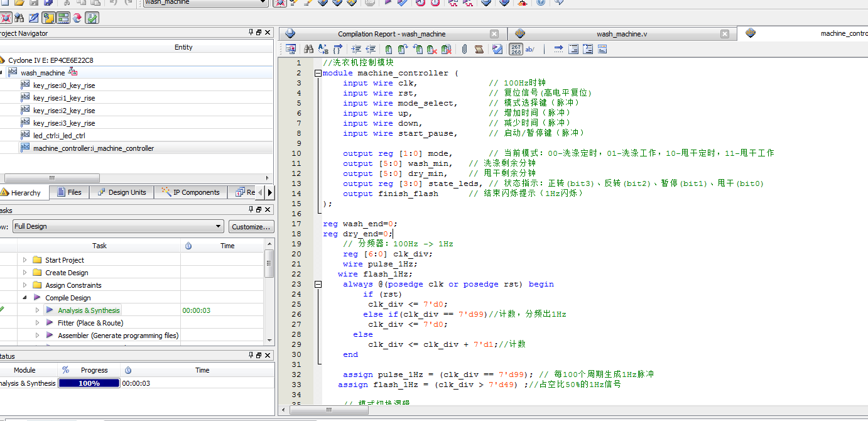Click the Find binoculars icon in editor toolbar
Image resolution: width=868 pixels, height=421 pixels.
(x=308, y=49)
